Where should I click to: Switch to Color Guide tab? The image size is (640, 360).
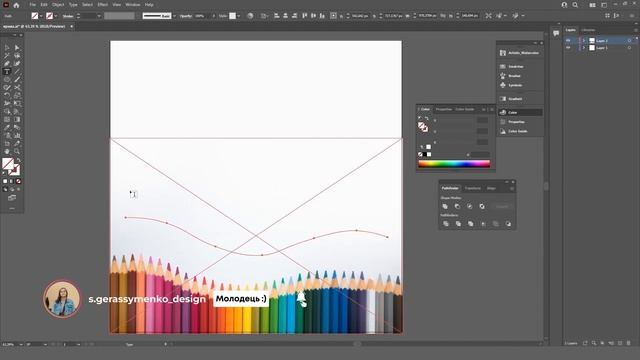tap(465, 109)
